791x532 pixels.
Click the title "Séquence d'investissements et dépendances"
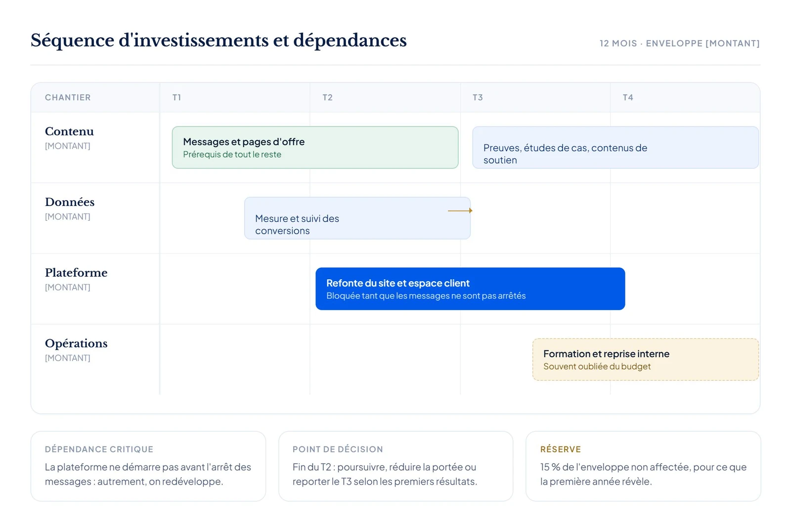point(219,41)
